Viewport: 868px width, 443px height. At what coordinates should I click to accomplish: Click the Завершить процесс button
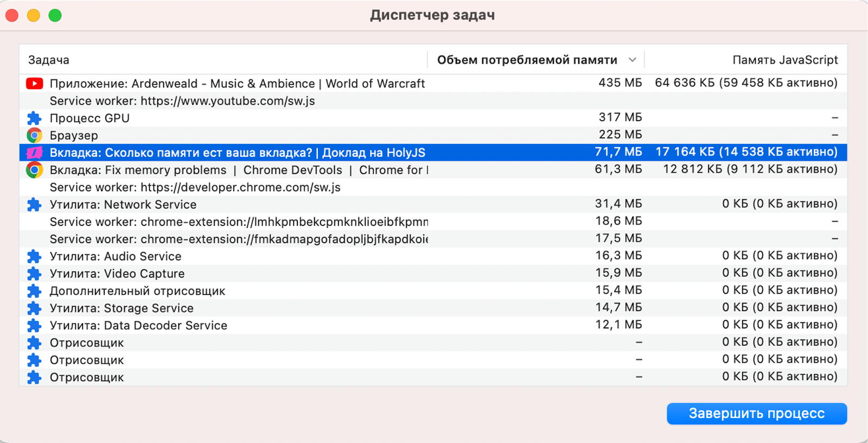click(757, 414)
